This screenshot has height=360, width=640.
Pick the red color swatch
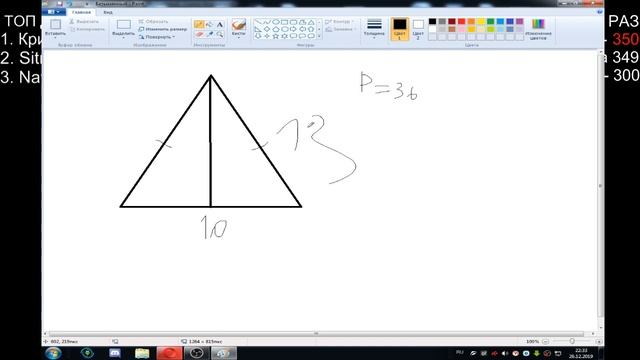pyautogui.click(x=462, y=22)
